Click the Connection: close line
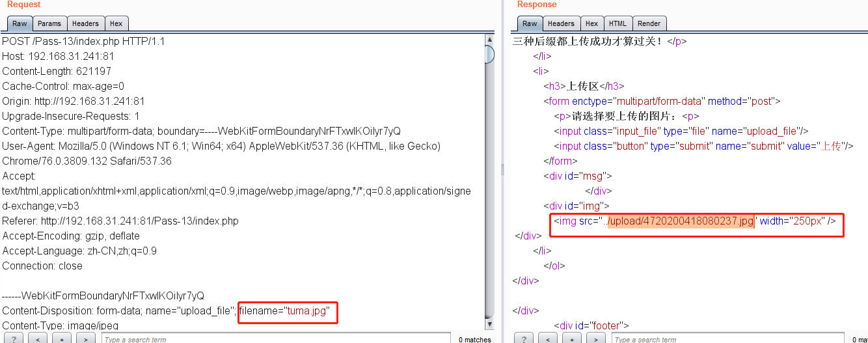Screen dimensions: 868x343 coord(42,266)
